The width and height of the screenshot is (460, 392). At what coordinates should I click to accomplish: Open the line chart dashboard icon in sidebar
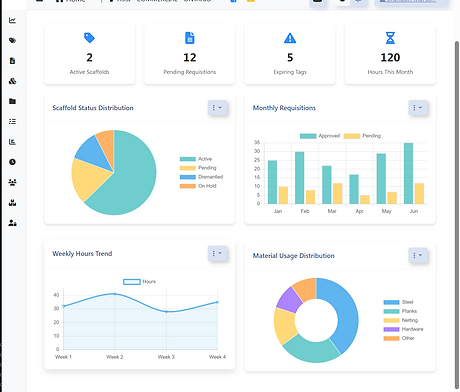(x=12, y=21)
